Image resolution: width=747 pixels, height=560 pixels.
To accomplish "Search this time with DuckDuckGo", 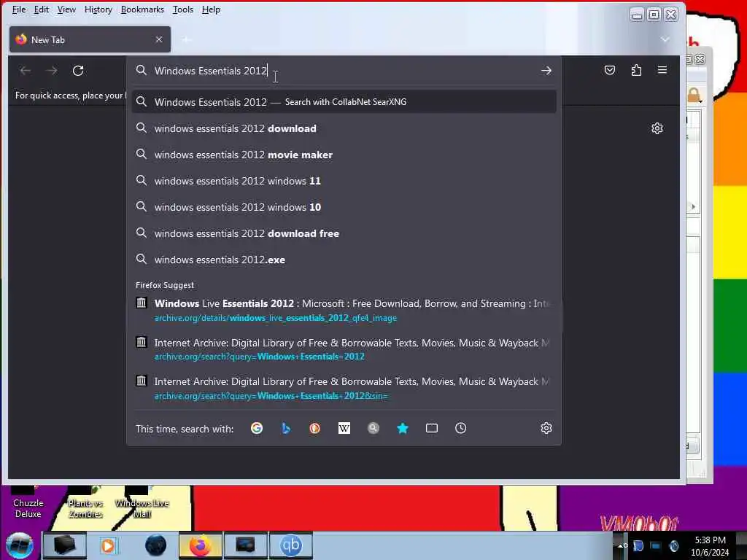I will tap(315, 428).
